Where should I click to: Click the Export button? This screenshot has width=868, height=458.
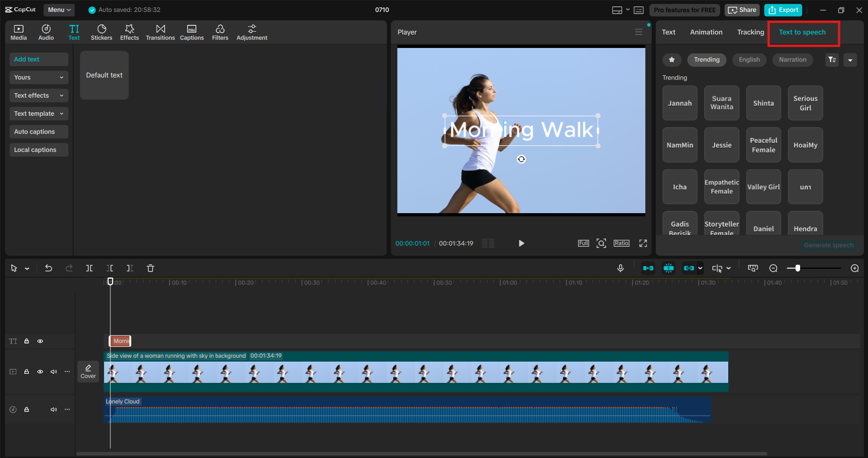(783, 10)
